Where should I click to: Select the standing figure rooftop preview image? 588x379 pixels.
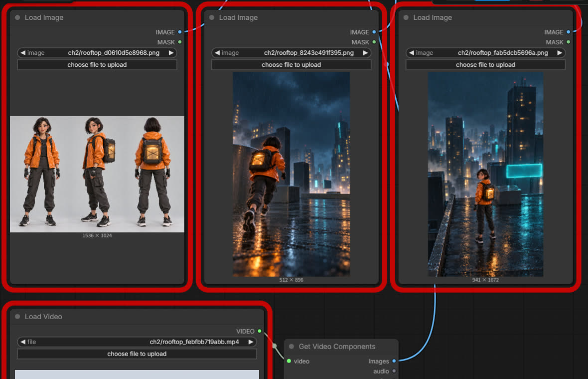pos(486,174)
